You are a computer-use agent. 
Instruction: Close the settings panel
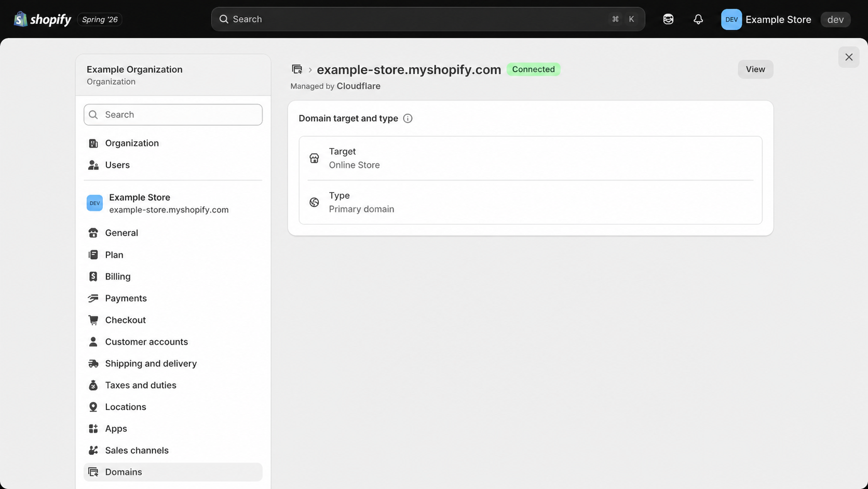(x=849, y=57)
